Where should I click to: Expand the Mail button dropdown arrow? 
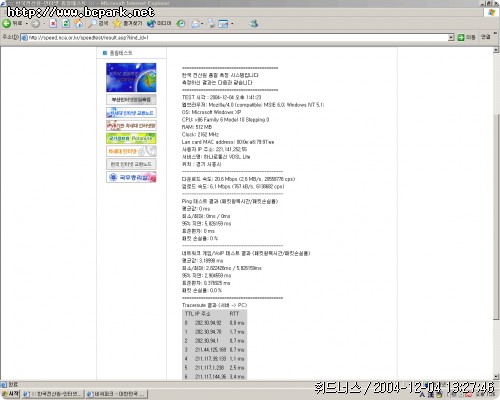point(202,24)
